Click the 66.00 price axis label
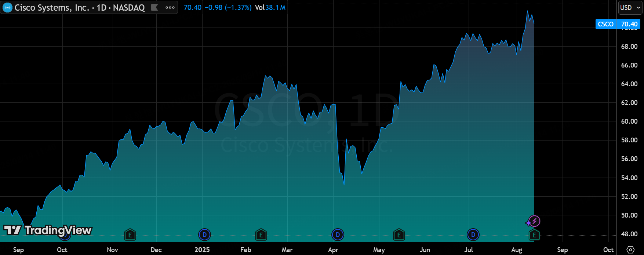 click(629, 65)
